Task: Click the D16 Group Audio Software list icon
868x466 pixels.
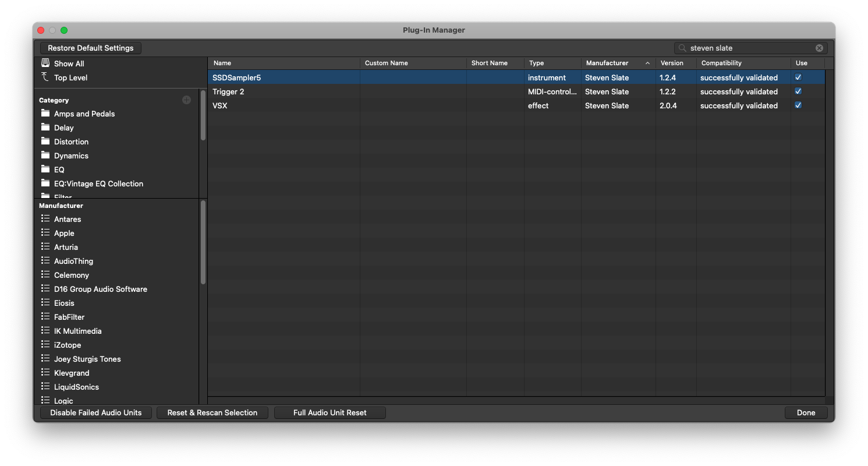Action: click(45, 288)
